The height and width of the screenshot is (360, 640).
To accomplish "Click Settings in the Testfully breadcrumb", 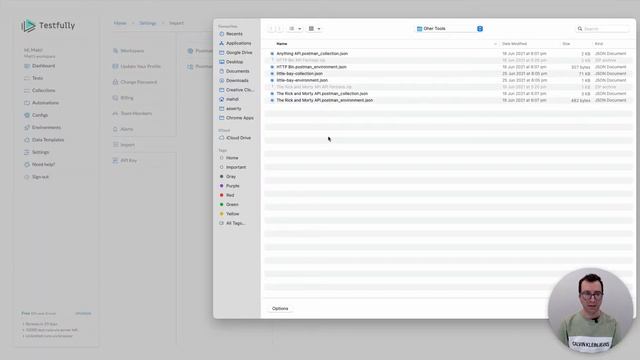I will pos(147,23).
